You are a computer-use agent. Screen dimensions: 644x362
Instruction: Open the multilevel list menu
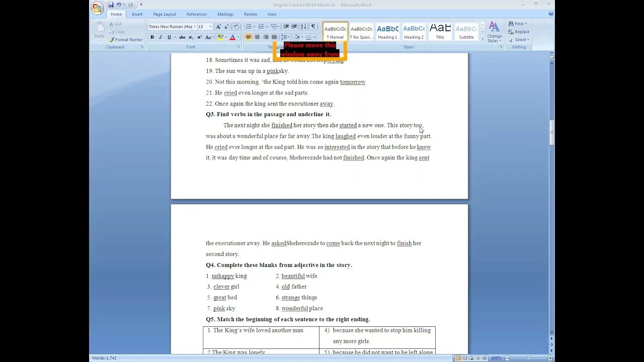coord(274,27)
